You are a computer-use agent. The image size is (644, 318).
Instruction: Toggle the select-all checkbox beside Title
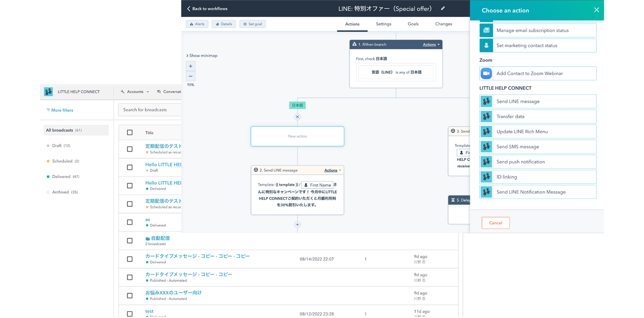[130, 133]
